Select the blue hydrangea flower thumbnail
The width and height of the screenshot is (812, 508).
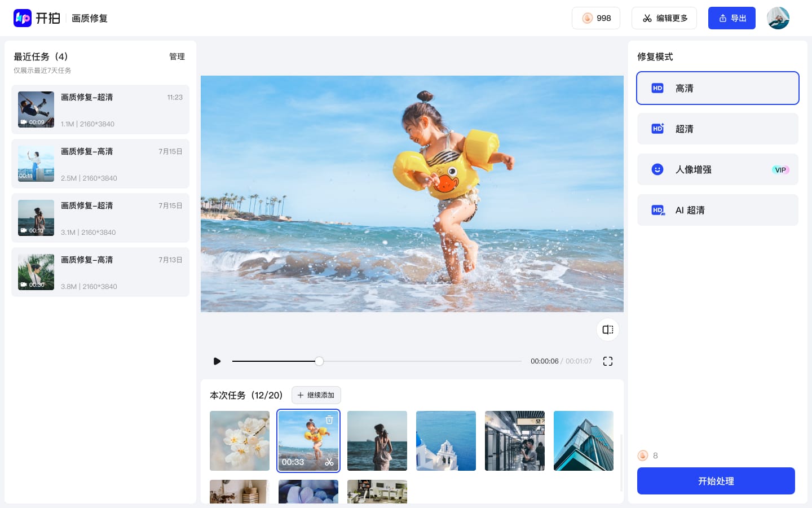coord(308,492)
